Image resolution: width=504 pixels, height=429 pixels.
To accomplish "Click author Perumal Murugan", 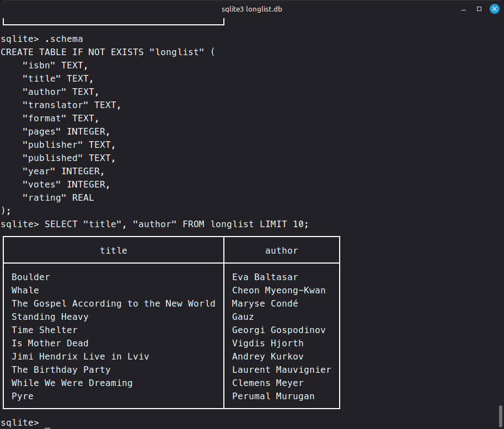I will [x=274, y=396].
